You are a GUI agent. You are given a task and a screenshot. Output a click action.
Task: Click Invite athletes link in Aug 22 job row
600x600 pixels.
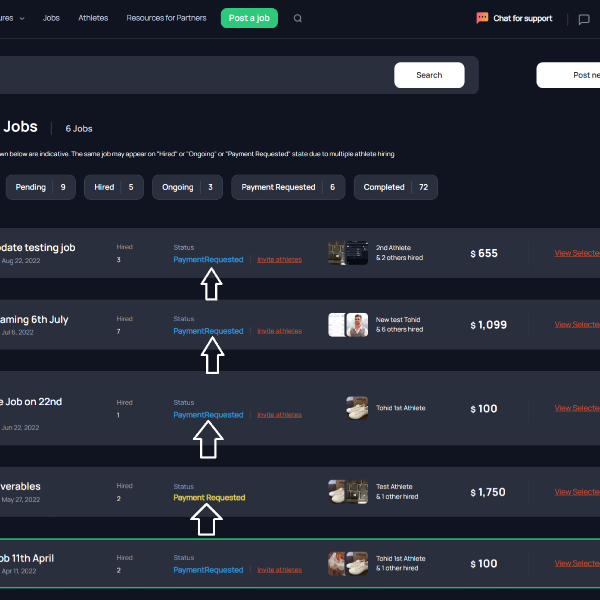click(279, 260)
